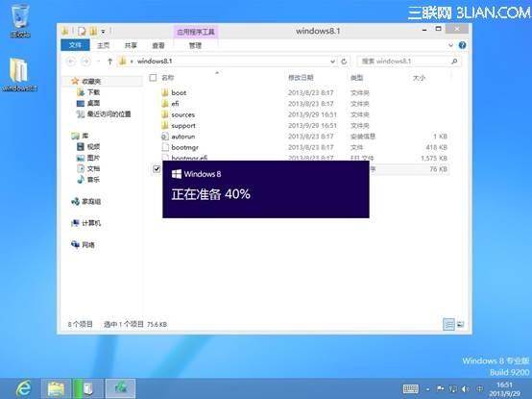532x399 pixels.
Task: Sort by the Type column header
Action: tap(356, 78)
